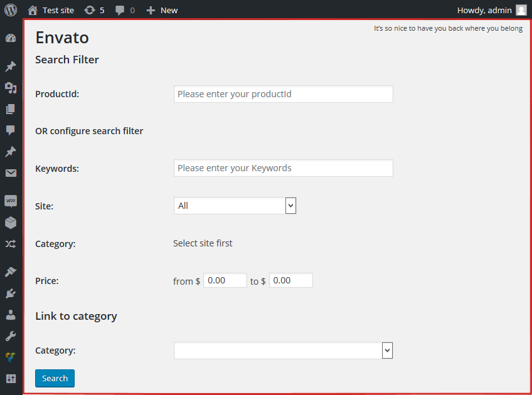Open the WooCommerce Woo icon
This screenshot has width=532, height=395.
point(11,201)
